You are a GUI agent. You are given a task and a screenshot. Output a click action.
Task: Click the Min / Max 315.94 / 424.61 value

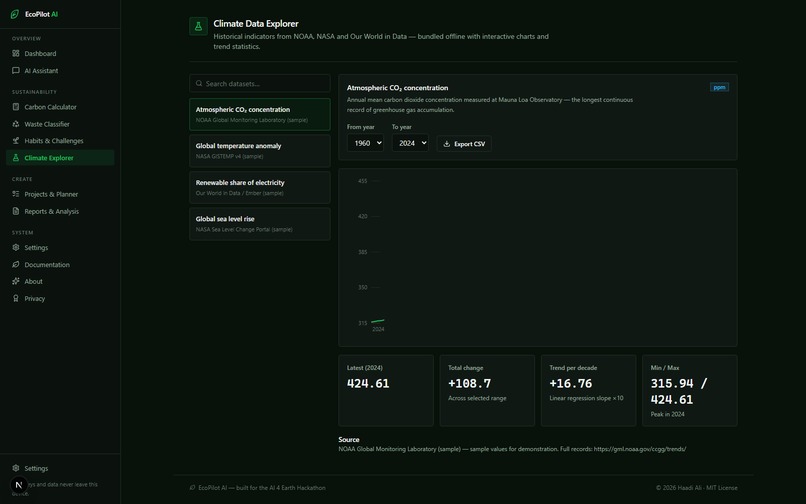[x=679, y=391]
